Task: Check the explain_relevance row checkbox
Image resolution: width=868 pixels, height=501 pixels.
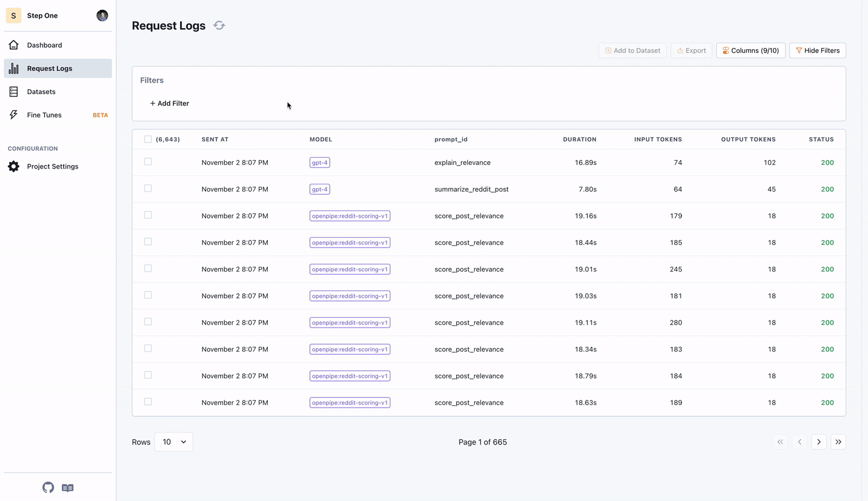Action: pyautogui.click(x=148, y=162)
